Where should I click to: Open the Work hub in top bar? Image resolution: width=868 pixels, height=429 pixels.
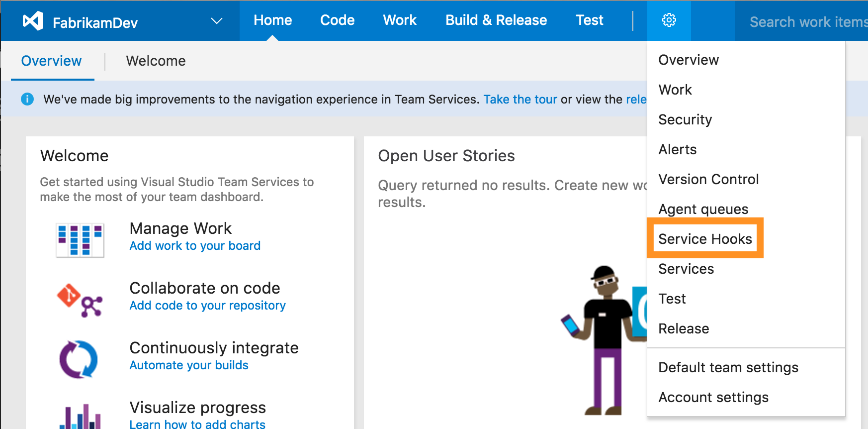(x=400, y=20)
